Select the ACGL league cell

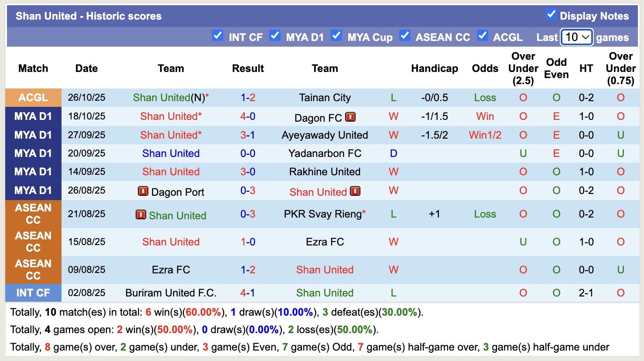(x=33, y=98)
